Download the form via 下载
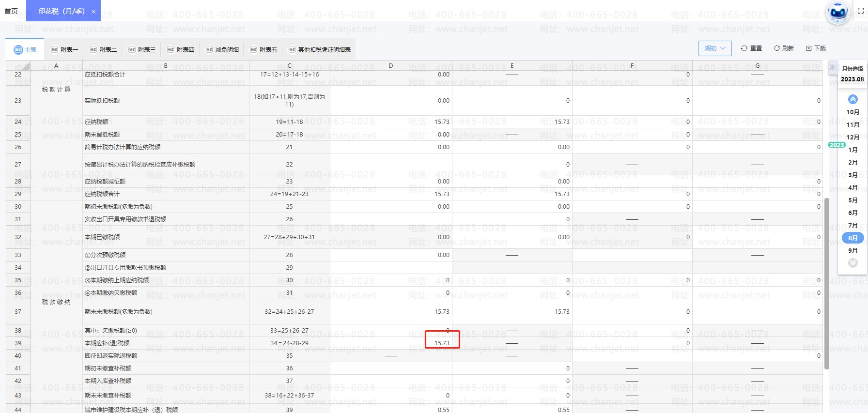Screen dimensions: 868x413 tap(816, 48)
